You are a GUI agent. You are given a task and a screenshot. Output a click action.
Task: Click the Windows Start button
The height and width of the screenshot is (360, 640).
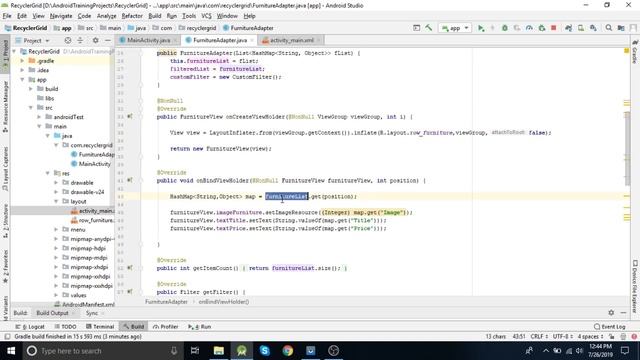point(11,351)
